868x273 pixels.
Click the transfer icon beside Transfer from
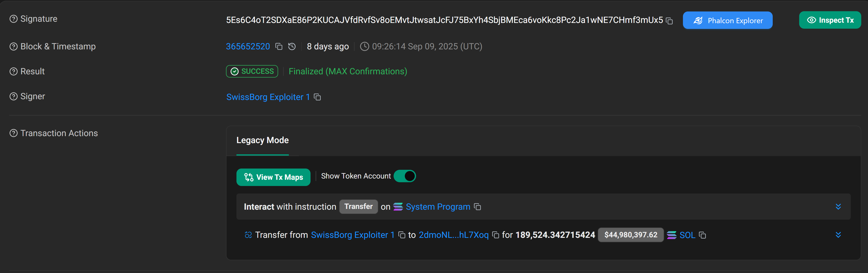point(248,235)
